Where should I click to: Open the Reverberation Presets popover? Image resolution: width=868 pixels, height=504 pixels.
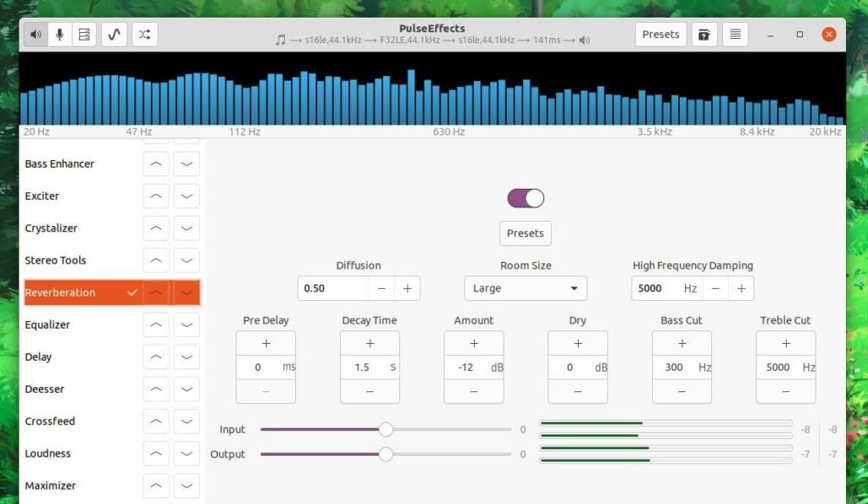click(525, 232)
